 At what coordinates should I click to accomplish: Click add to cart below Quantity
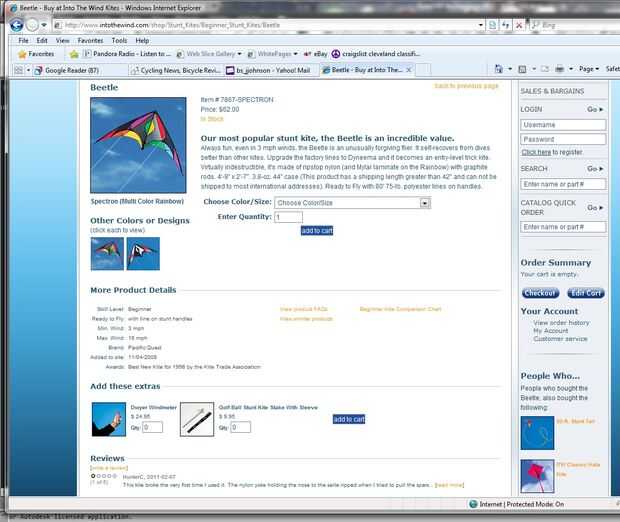317,231
